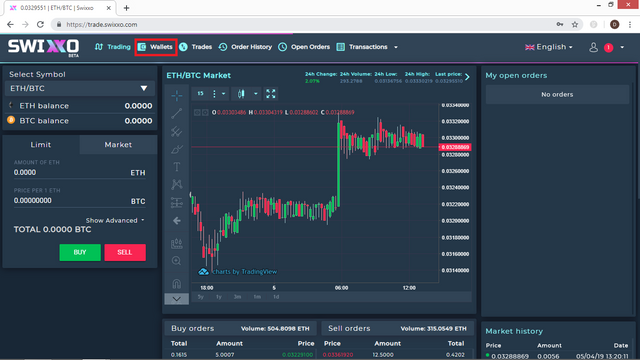This screenshot has width=640, height=360.
Task: Select the 1m time range
Action: coord(257,297)
